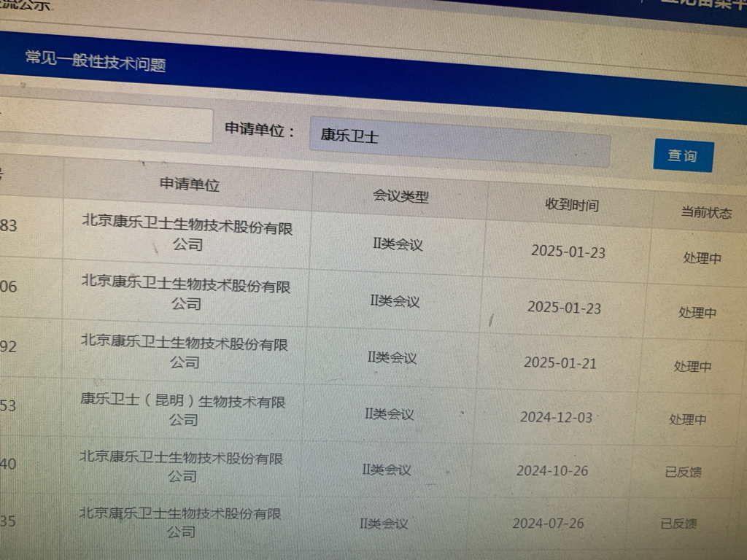Click the 2024-07-26 received date
This screenshot has width=747, height=560.
(x=549, y=524)
